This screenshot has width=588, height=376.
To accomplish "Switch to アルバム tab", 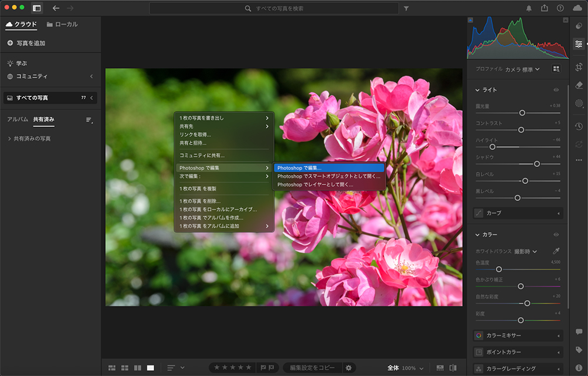I will click(18, 119).
